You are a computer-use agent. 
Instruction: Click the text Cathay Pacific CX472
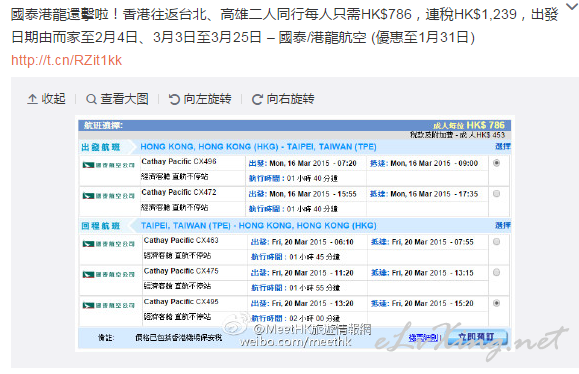(x=179, y=192)
